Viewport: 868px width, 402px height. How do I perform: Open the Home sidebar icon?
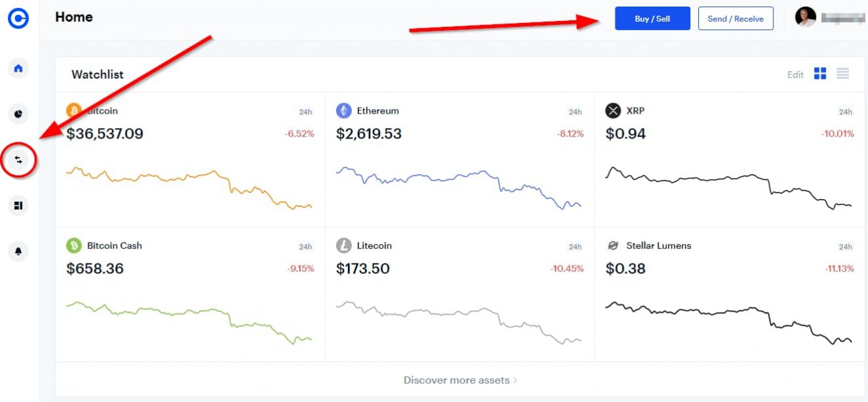18,68
